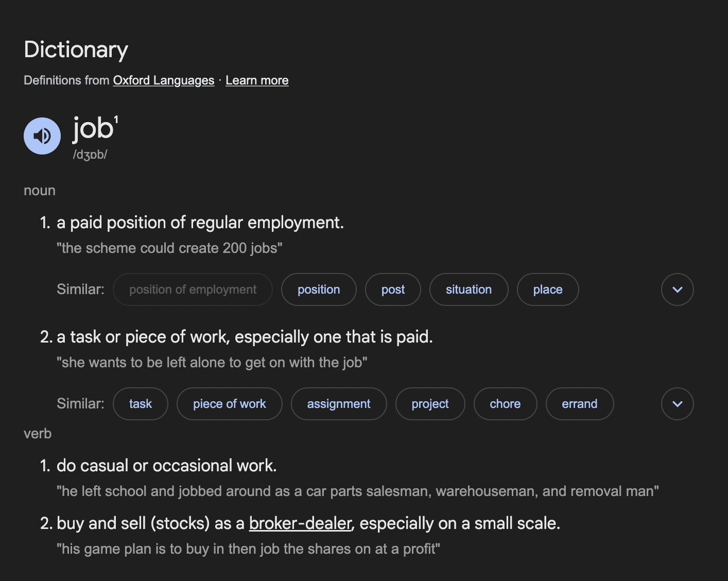
Task: Select the 'place' synonym chip
Action: click(x=548, y=289)
